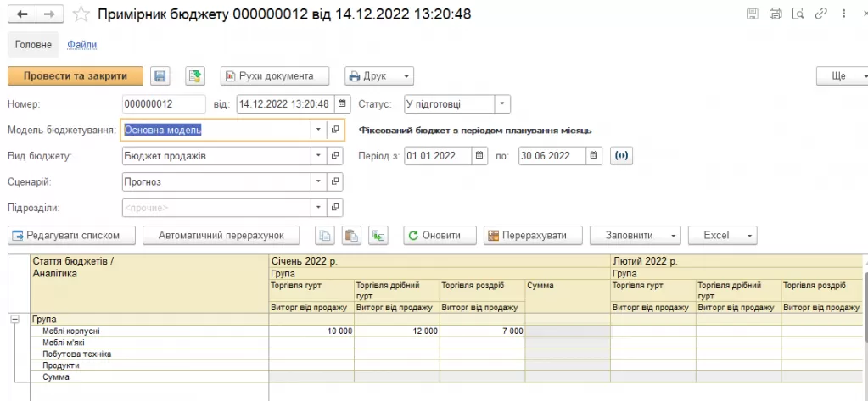Copy link to document icon
Image resolution: width=868 pixels, height=401 pixels.
821,14
